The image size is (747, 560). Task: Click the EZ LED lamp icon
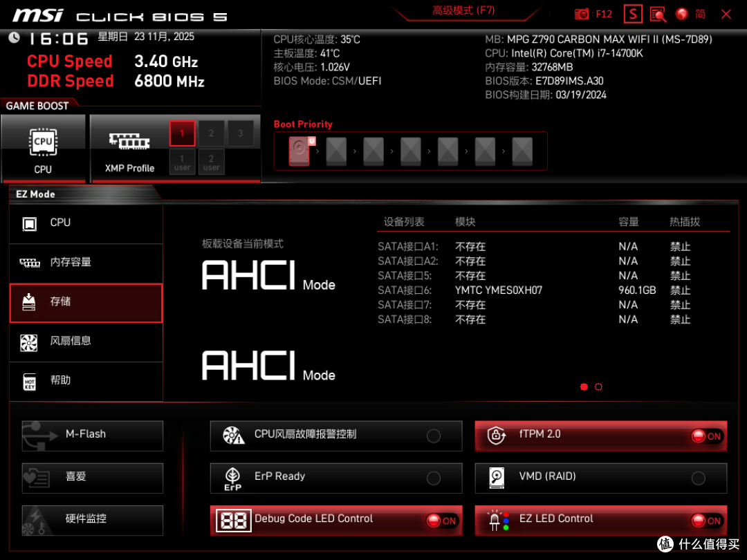coord(498,520)
